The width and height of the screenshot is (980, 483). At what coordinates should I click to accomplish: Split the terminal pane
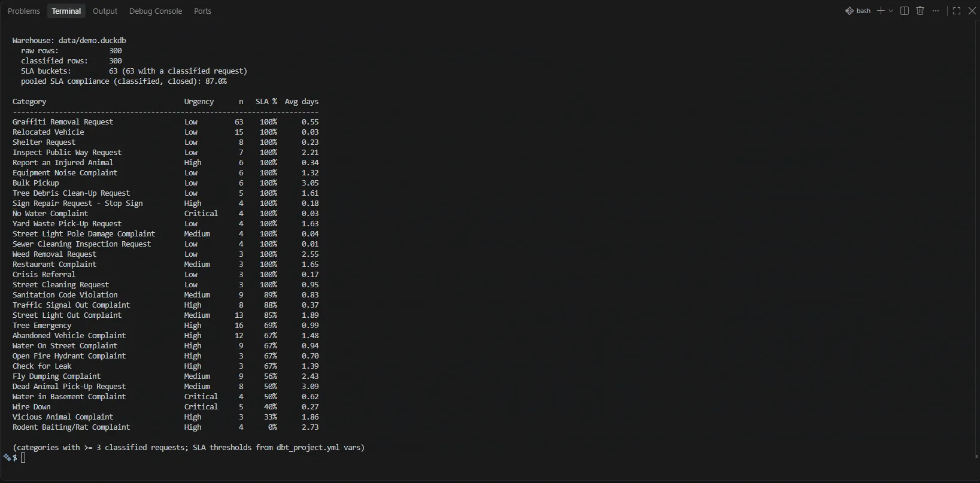pos(905,11)
